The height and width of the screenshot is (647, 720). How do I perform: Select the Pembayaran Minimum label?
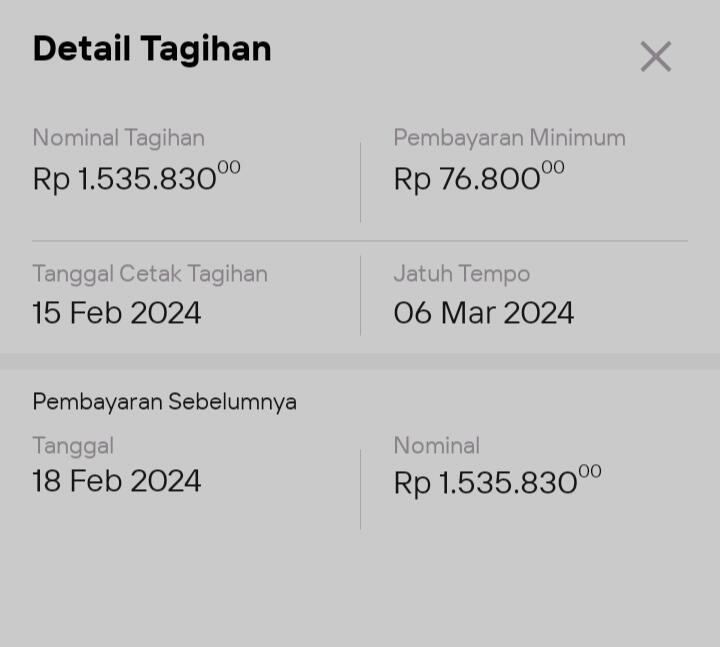[509, 138]
